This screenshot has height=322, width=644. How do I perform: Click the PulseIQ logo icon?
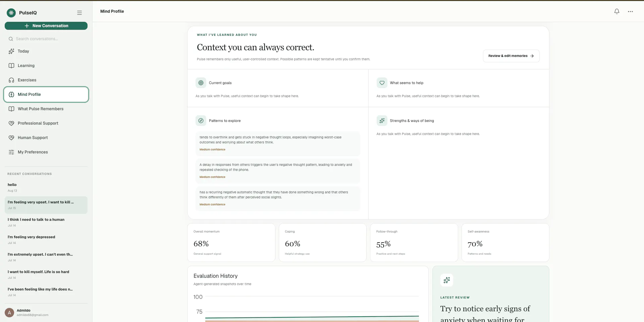pyautogui.click(x=11, y=13)
